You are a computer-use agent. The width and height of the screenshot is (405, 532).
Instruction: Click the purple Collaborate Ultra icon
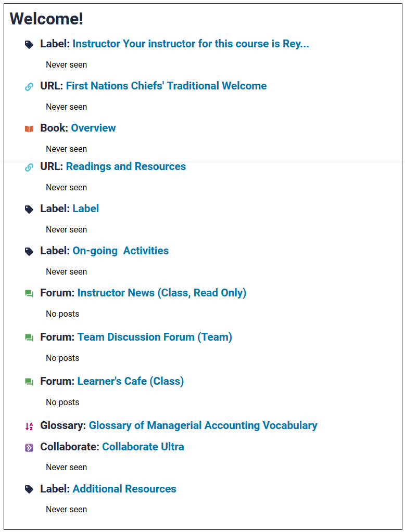point(29,448)
